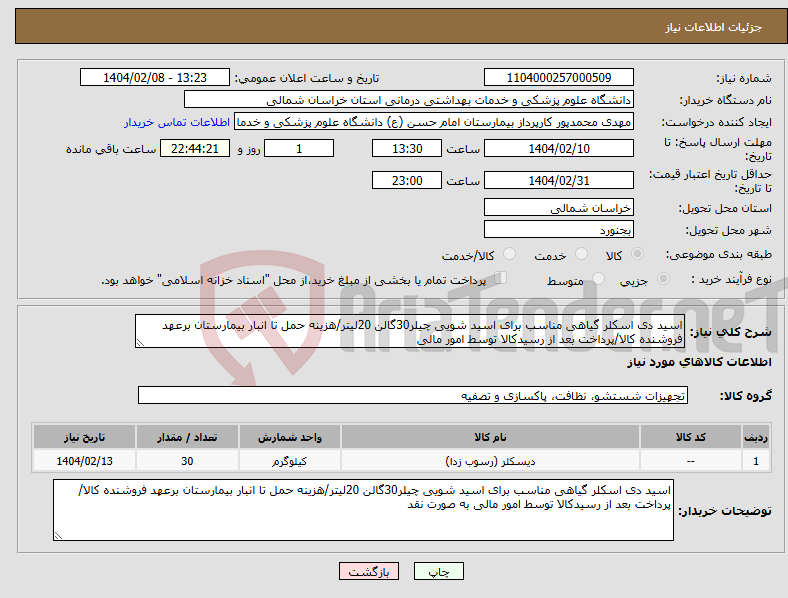Click the کد کالا column header
The image size is (788, 598).
[x=691, y=437]
